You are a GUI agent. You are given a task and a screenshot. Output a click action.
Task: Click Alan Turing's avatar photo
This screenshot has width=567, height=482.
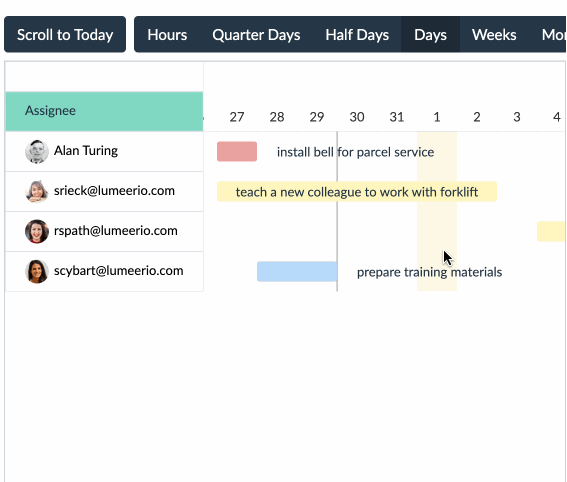coord(37,152)
